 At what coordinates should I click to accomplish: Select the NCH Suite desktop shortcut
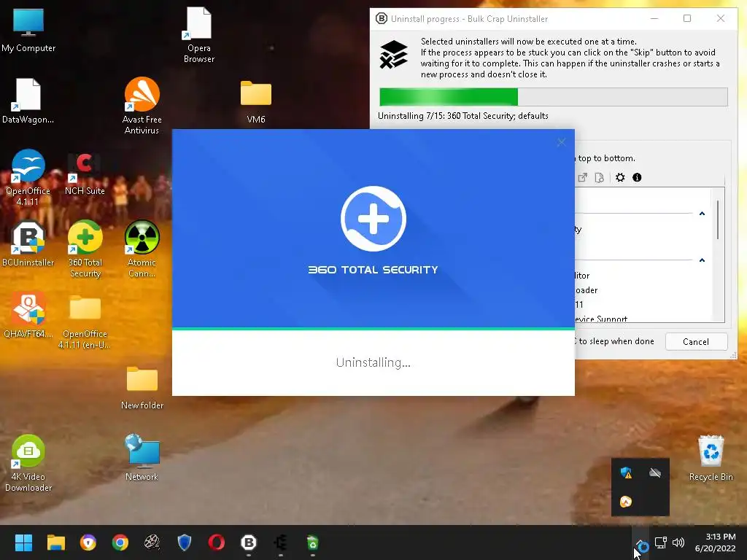tap(85, 174)
